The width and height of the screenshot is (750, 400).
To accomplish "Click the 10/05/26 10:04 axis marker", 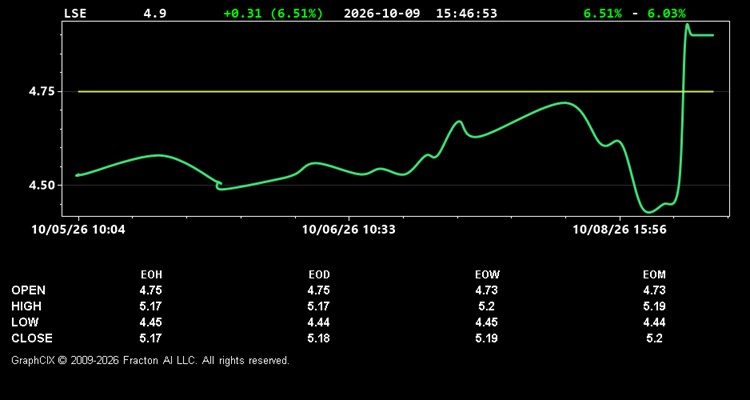I will (x=78, y=230).
